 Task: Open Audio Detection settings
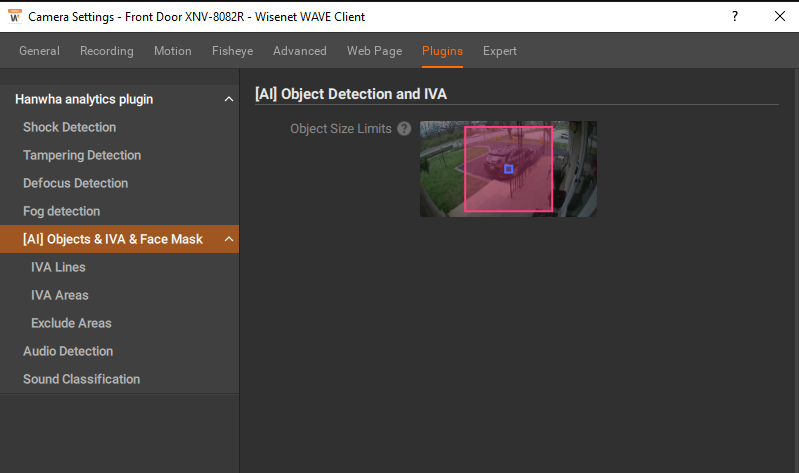(68, 351)
